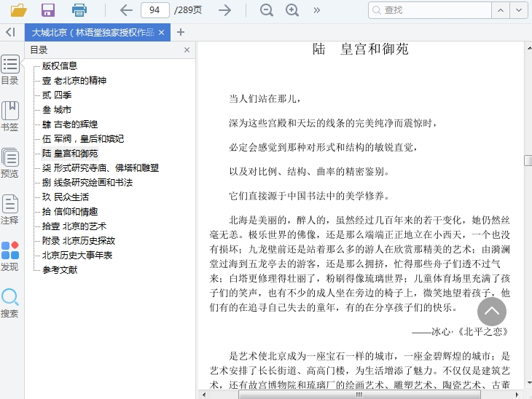Click the vertical scrollbar thumb
This screenshot has width=532, height=399.
tap(528, 160)
